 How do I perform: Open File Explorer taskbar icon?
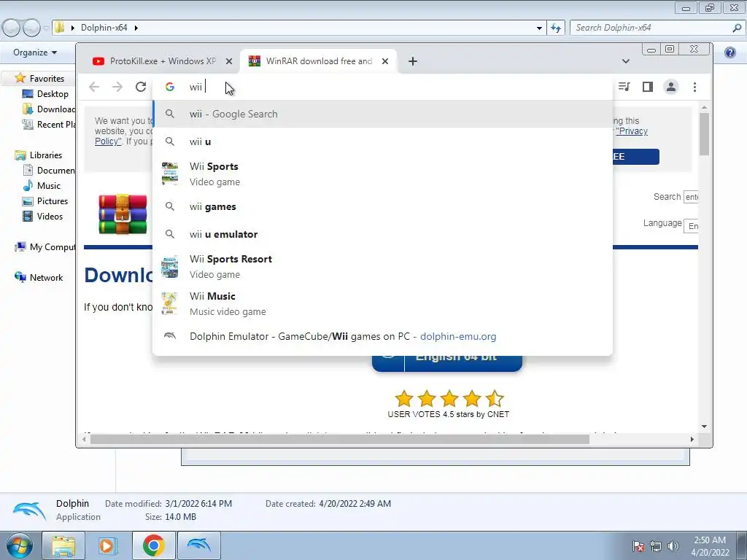click(63, 545)
